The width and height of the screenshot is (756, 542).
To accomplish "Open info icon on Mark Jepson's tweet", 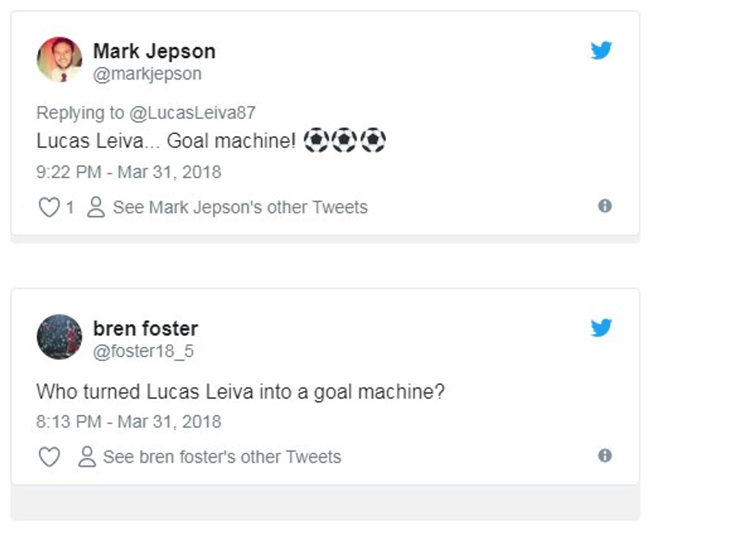I will pyautogui.click(x=604, y=206).
